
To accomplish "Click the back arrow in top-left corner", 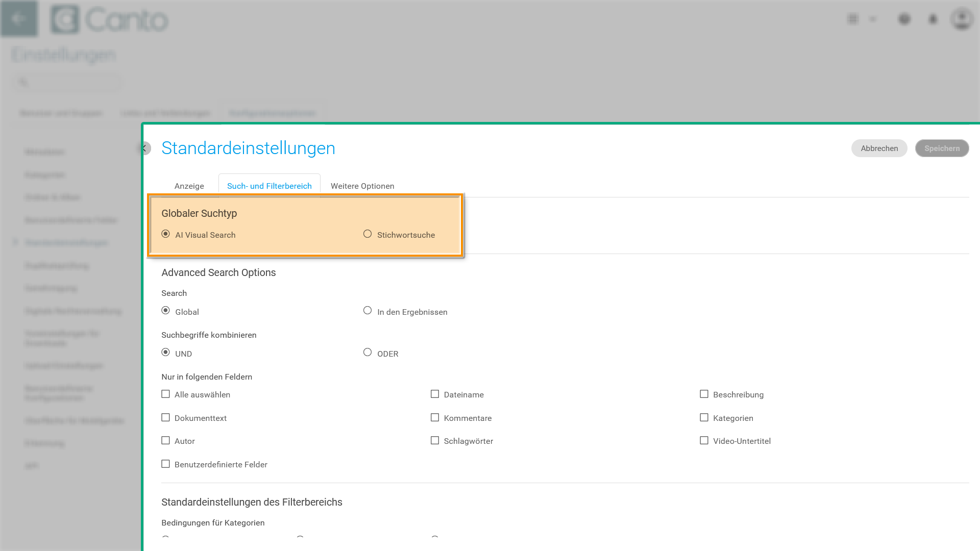I will tap(19, 19).
